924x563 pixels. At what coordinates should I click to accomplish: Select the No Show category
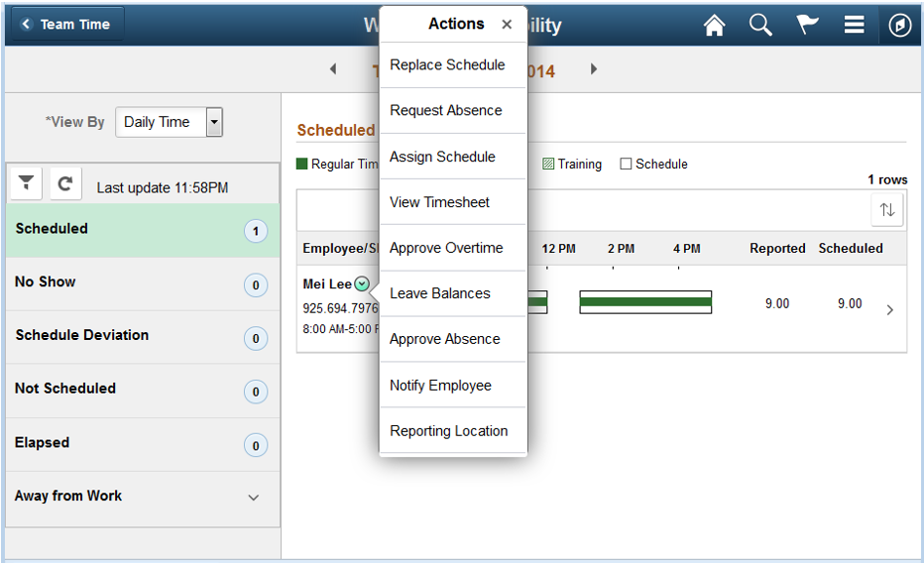coord(142,283)
